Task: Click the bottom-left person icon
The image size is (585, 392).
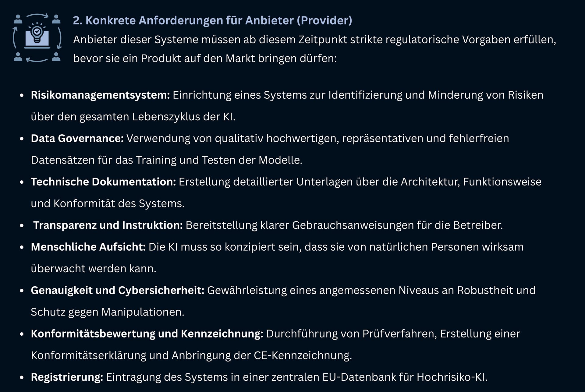Action: click(x=18, y=57)
